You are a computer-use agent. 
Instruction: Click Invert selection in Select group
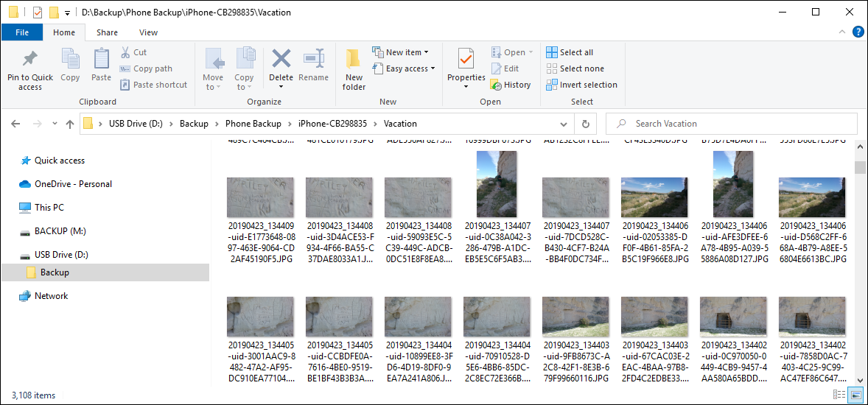point(581,85)
